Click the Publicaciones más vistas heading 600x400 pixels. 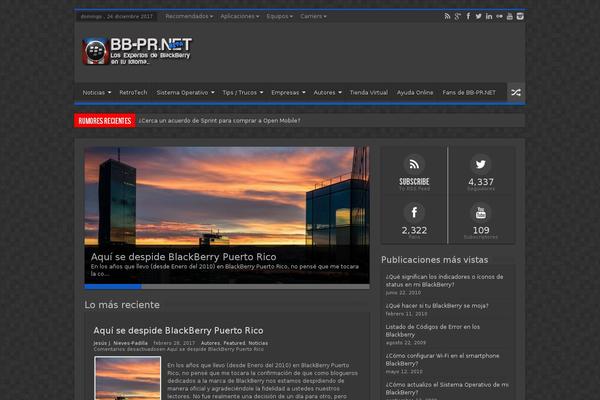[x=434, y=260]
